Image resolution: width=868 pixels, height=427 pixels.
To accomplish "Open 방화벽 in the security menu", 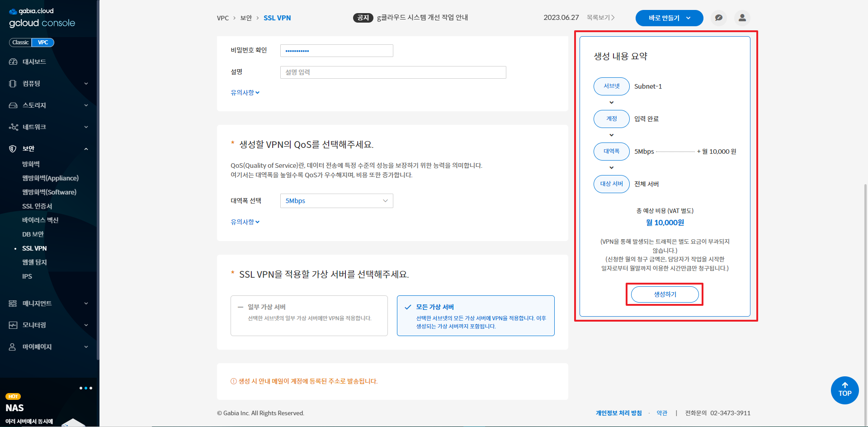I will [x=31, y=164].
